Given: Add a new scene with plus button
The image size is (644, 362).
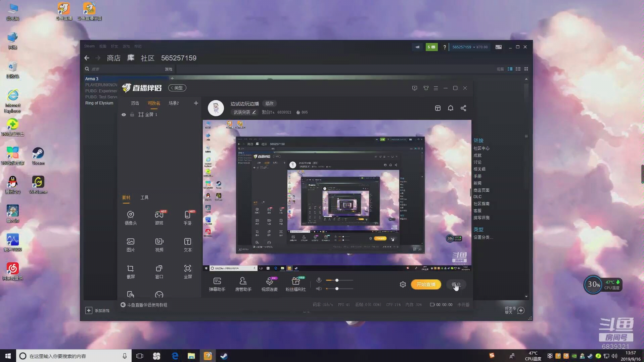Looking at the screenshot, I should tap(196, 103).
